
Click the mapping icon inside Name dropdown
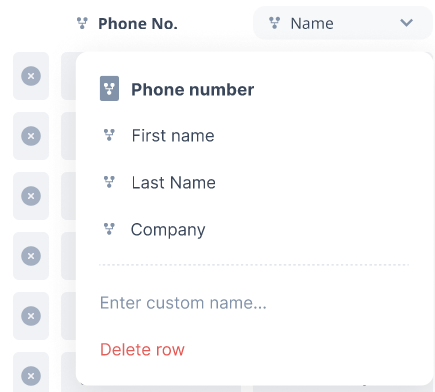pyautogui.click(x=274, y=23)
